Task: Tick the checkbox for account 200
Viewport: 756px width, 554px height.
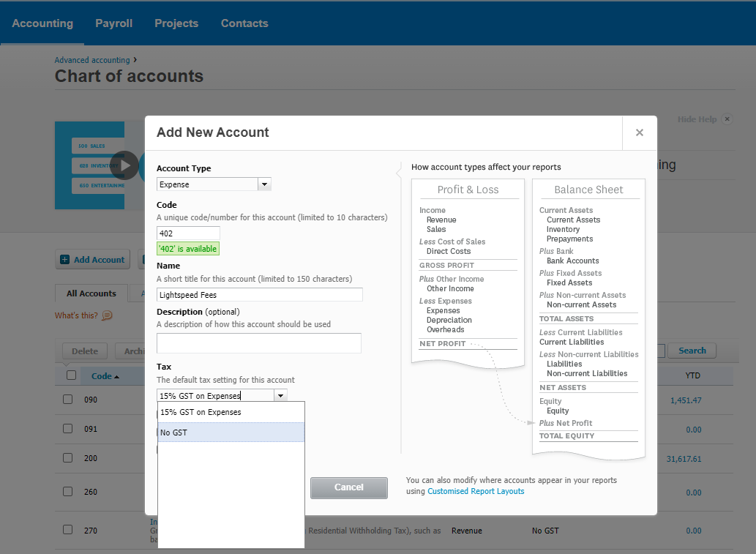Action: (x=67, y=458)
